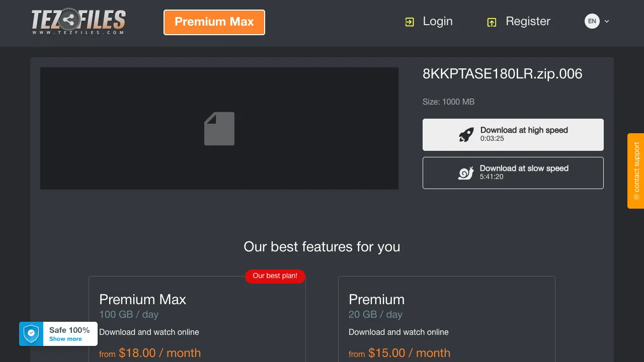644x362 pixels.
Task: Click the filename 8KKPTASE180LR.zip.006
Action: tap(503, 74)
